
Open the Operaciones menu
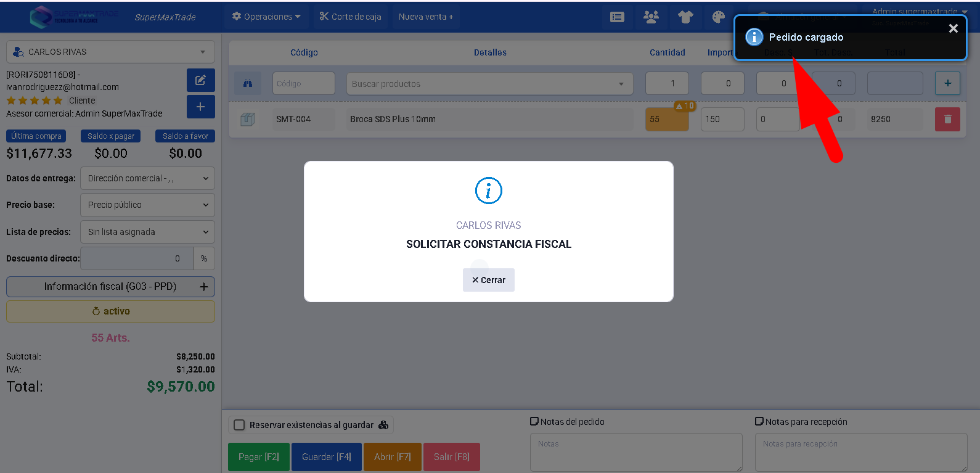click(x=266, y=17)
